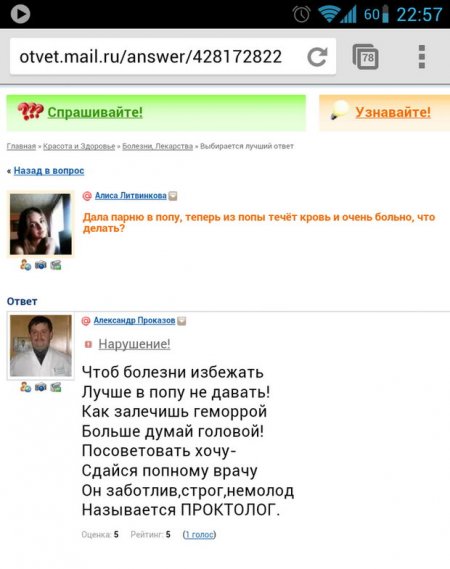Open the browser three-dot overflow menu
Image resolution: width=450 pixels, height=569 pixels.
(x=422, y=57)
